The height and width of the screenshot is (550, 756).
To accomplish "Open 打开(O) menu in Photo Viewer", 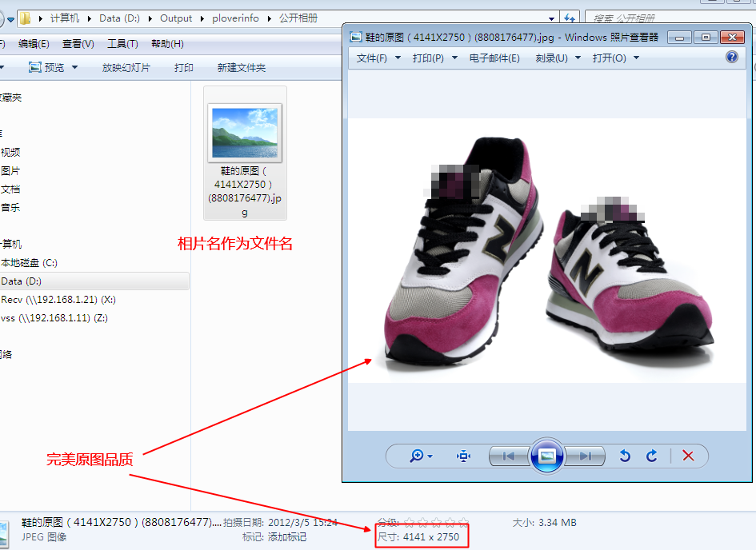I will click(609, 58).
